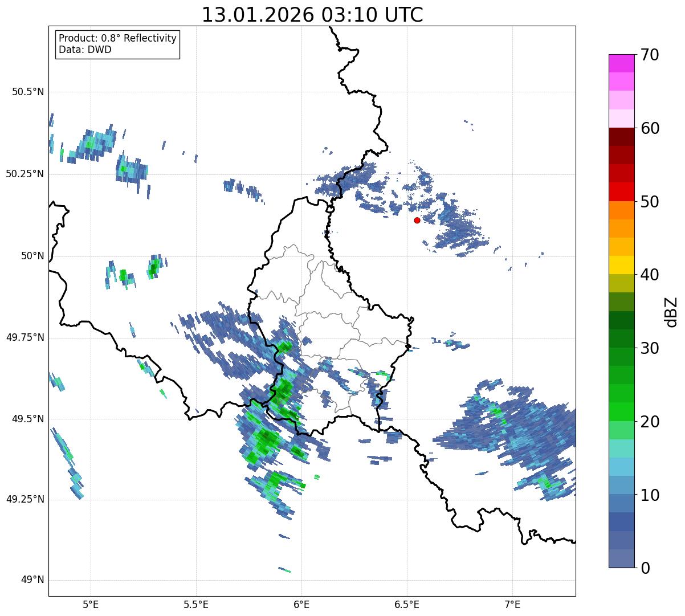This screenshot has height=616, width=685.
Task: Click the orange colorbar swatch below 50
Action: point(621,210)
